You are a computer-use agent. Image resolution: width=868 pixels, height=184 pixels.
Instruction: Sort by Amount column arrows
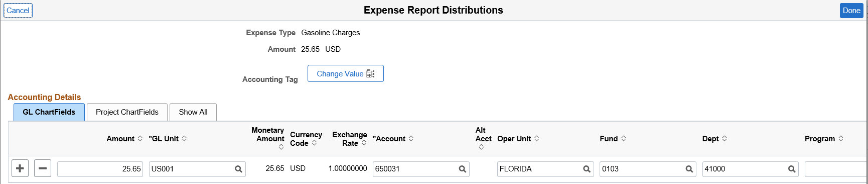(139, 139)
